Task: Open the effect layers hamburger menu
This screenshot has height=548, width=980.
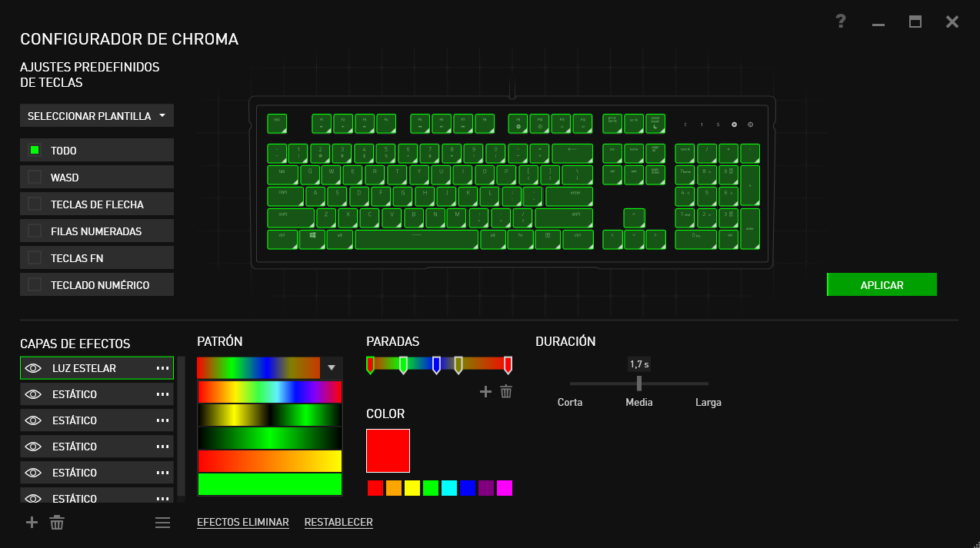Action: click(x=162, y=523)
